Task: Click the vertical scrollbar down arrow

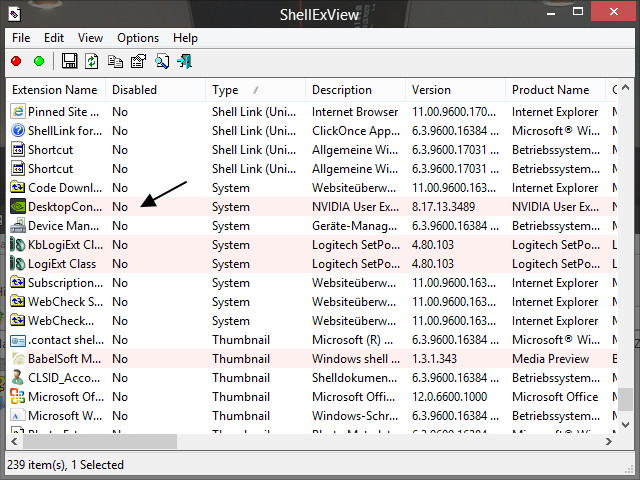Action: (x=625, y=425)
